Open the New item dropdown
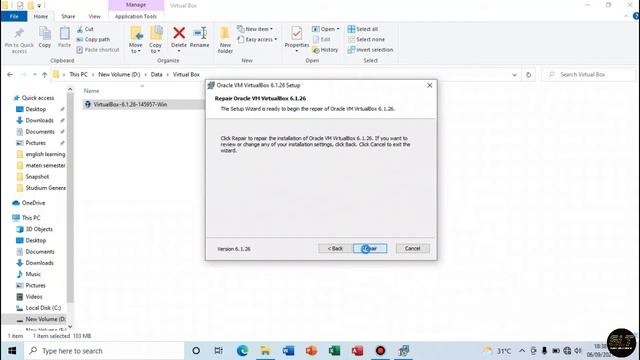The width and height of the screenshot is (640, 360). coord(255,29)
